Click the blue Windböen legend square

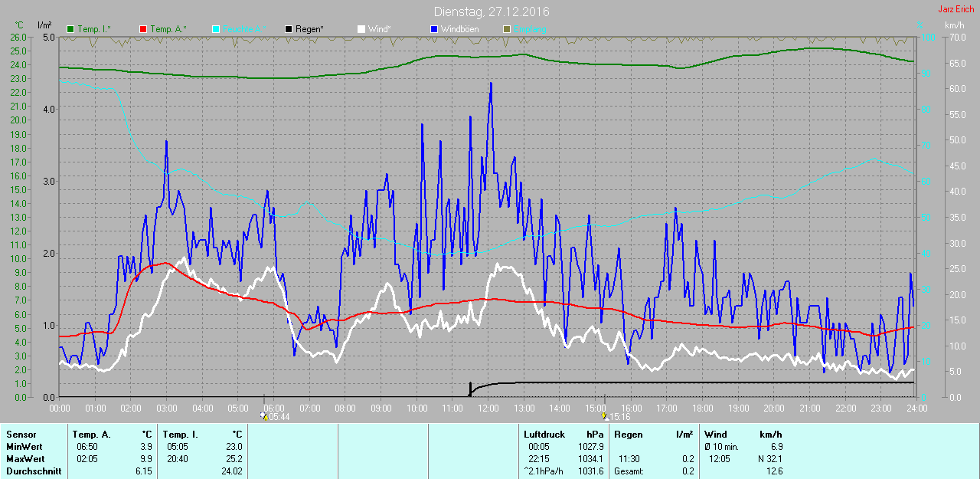434,29
